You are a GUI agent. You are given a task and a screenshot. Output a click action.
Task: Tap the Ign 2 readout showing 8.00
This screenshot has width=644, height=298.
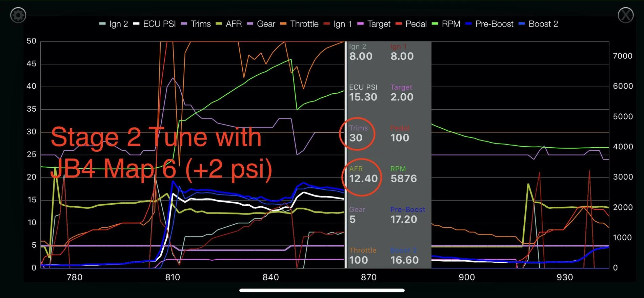coord(361,52)
